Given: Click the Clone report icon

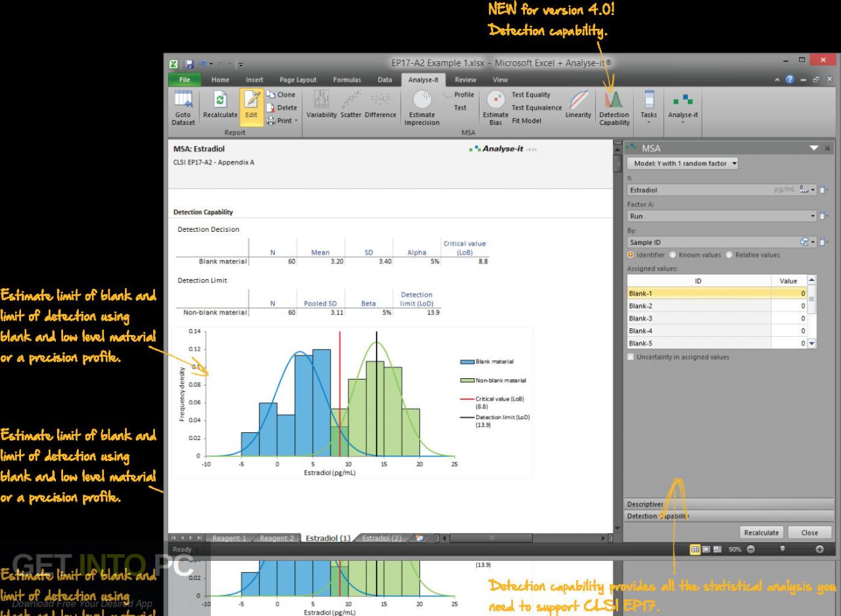Looking at the screenshot, I should pos(281,95).
